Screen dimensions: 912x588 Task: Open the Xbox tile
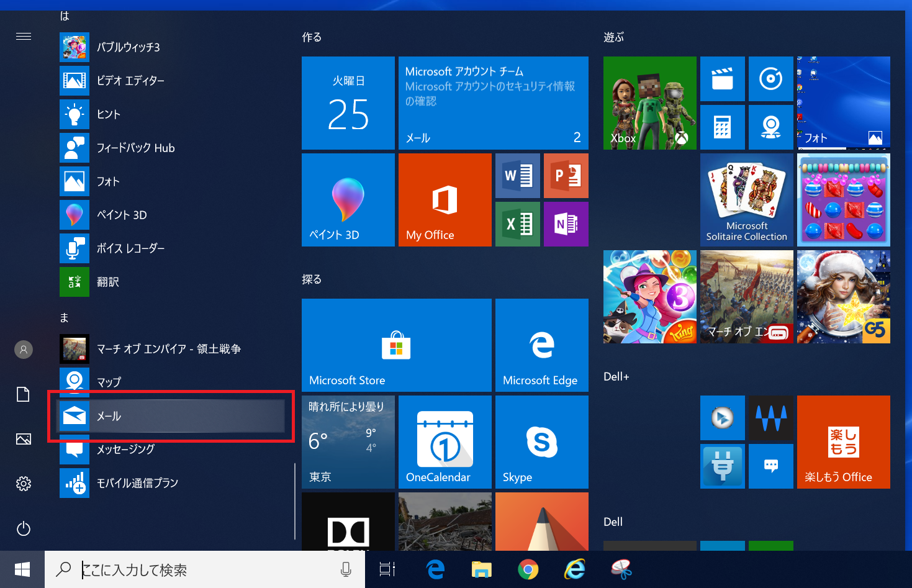[650, 103]
